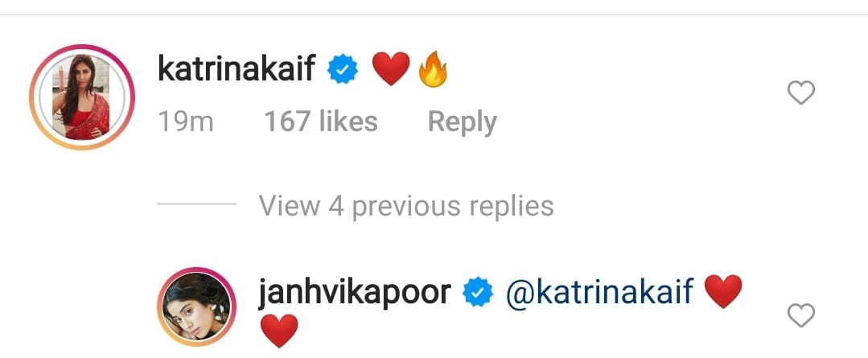
Task: Open janhvikapoor's profile picture story
Action: click(x=196, y=307)
